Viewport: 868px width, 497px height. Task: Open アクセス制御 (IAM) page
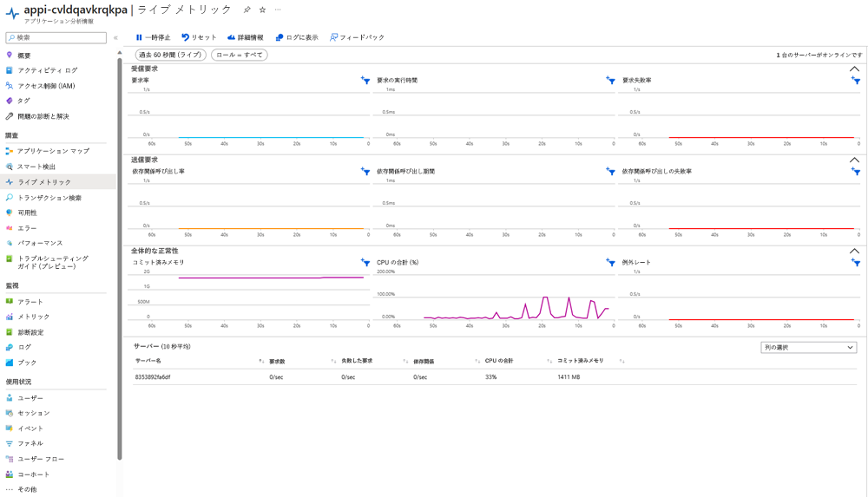[x=46, y=86]
